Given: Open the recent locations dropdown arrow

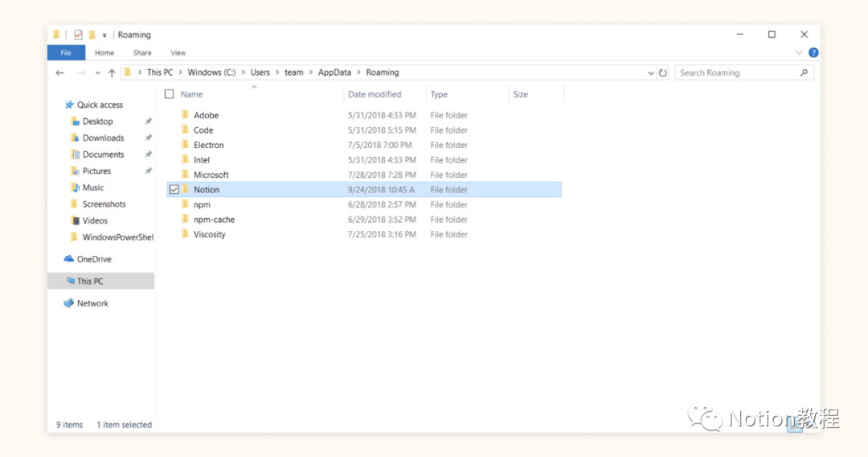Looking at the screenshot, I should (97, 72).
